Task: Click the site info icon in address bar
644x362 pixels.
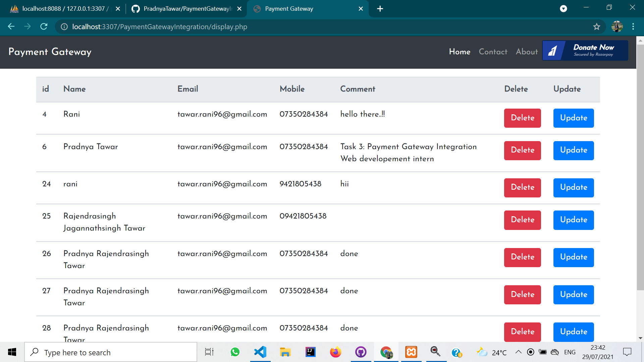Action: click(x=64, y=27)
